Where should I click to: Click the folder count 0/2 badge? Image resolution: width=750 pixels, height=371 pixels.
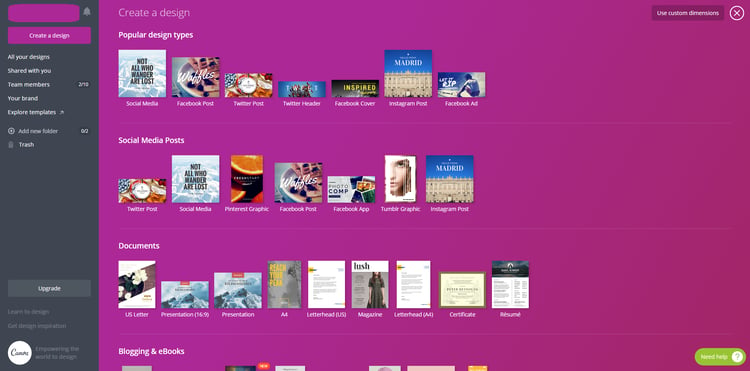click(85, 131)
